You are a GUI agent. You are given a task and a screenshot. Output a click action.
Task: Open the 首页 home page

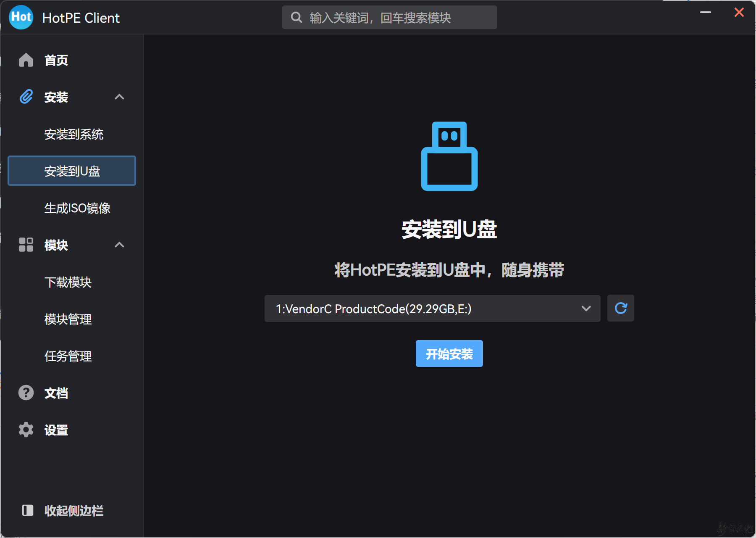click(56, 61)
